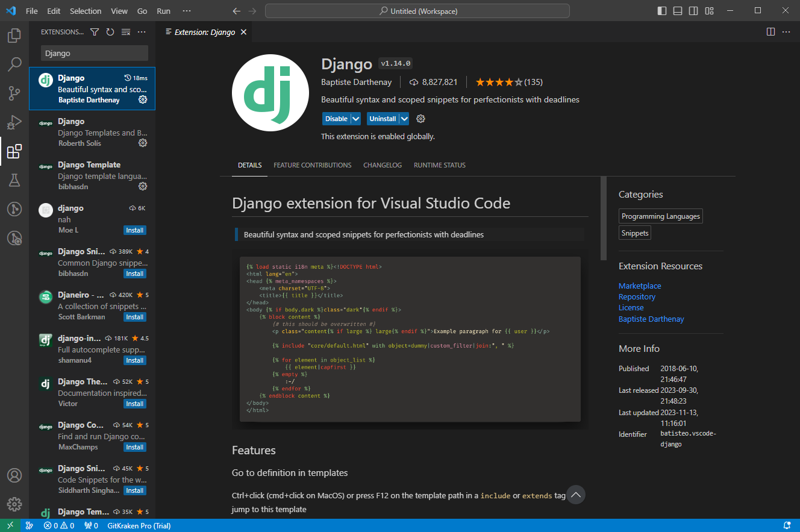
Task: Select Django extension by Baptiste Darthenay in list
Action: coord(92,89)
